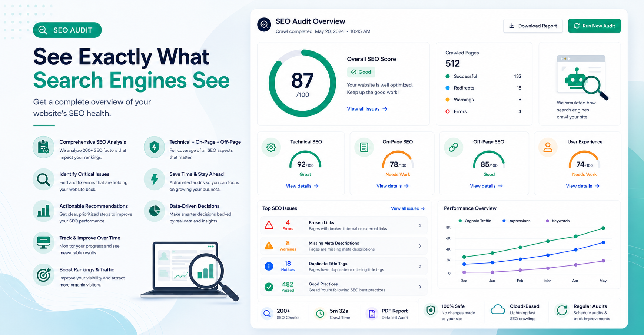
Task: Click the crawler robot illustration
Action: point(582,77)
